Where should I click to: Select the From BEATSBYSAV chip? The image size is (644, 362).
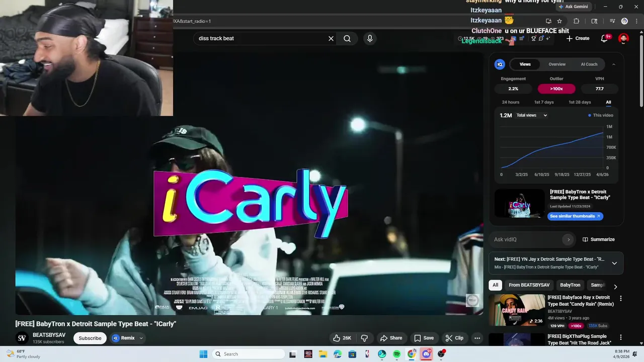(529, 285)
